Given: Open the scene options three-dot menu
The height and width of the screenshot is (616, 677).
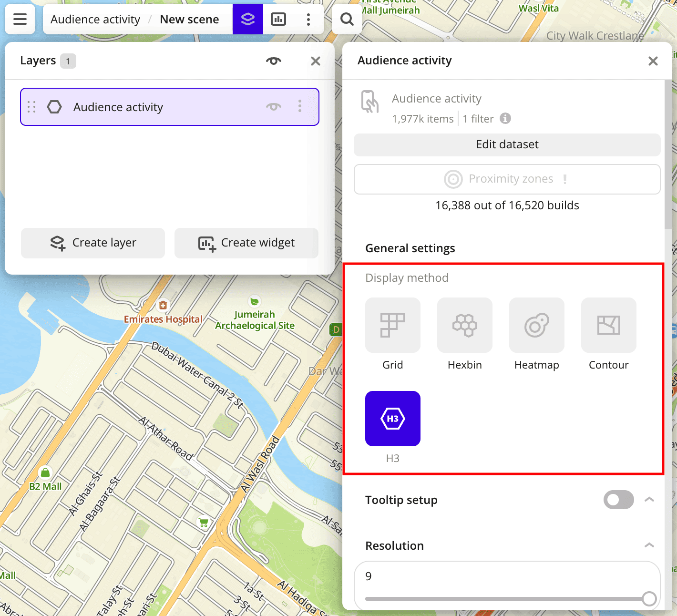Looking at the screenshot, I should (x=308, y=19).
